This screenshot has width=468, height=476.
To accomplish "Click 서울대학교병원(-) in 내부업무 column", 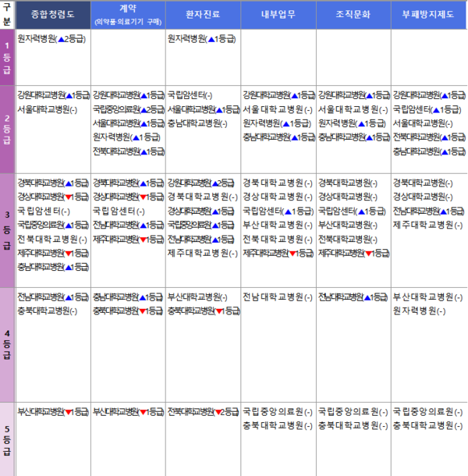I will [x=278, y=109].
